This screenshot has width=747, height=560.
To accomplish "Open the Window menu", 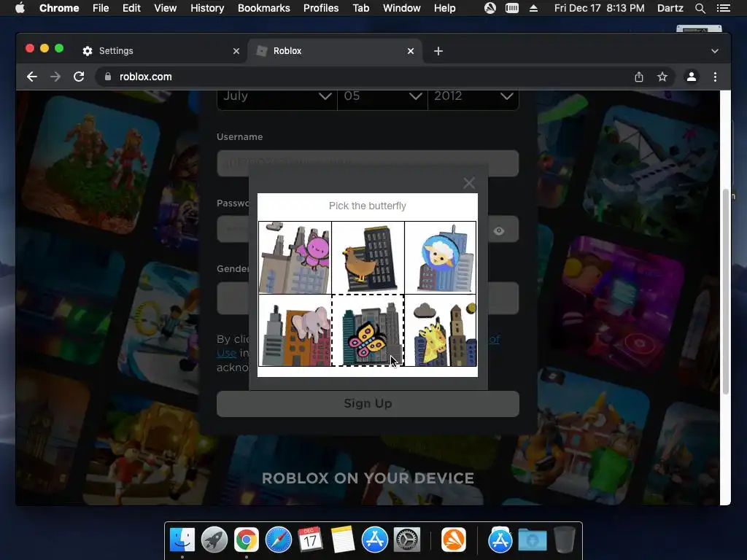I will point(402,8).
